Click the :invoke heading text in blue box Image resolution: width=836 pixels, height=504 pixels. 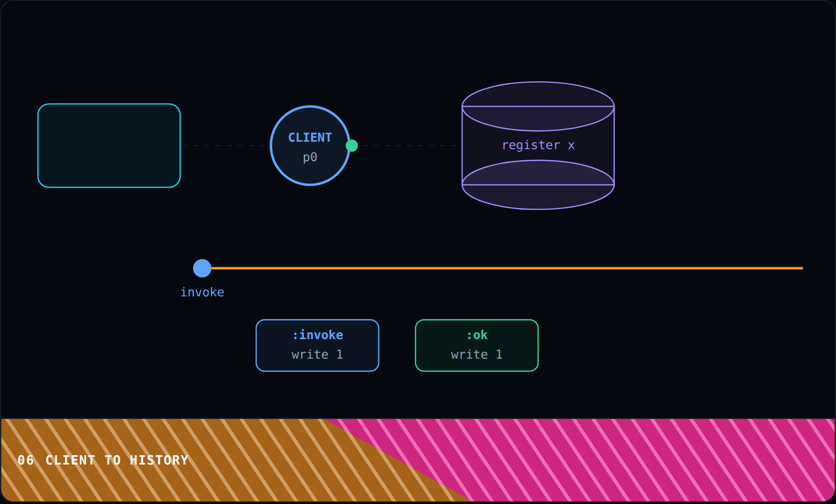[x=317, y=335]
